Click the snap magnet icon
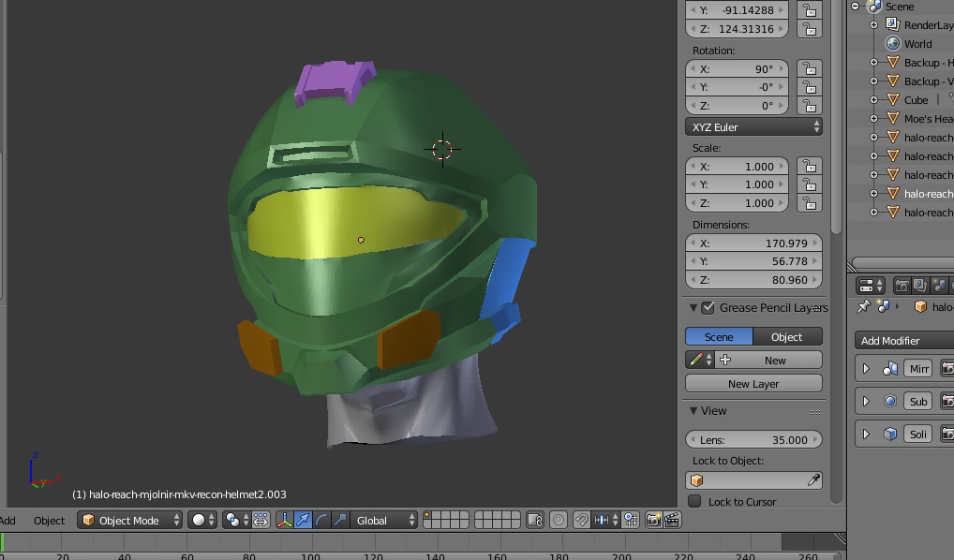Image resolution: width=954 pixels, height=560 pixels. (x=582, y=521)
